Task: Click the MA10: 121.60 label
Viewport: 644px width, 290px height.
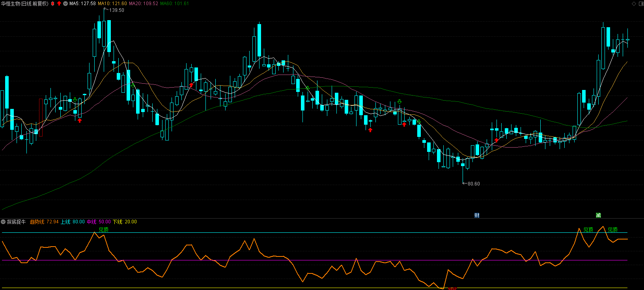Action: click(112, 4)
